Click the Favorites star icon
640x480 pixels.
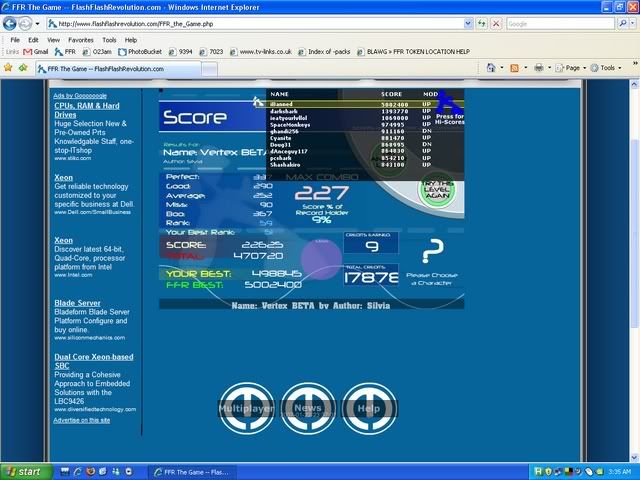pos(10,68)
